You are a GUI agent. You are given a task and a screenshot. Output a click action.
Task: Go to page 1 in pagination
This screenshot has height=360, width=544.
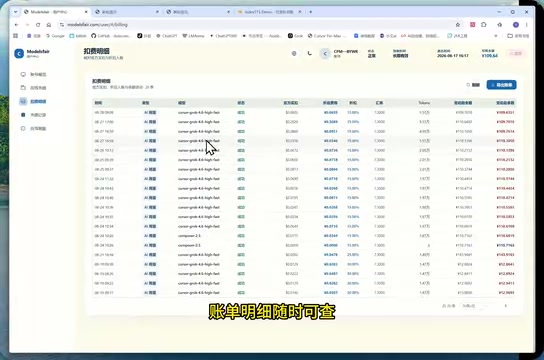[x=505, y=306]
